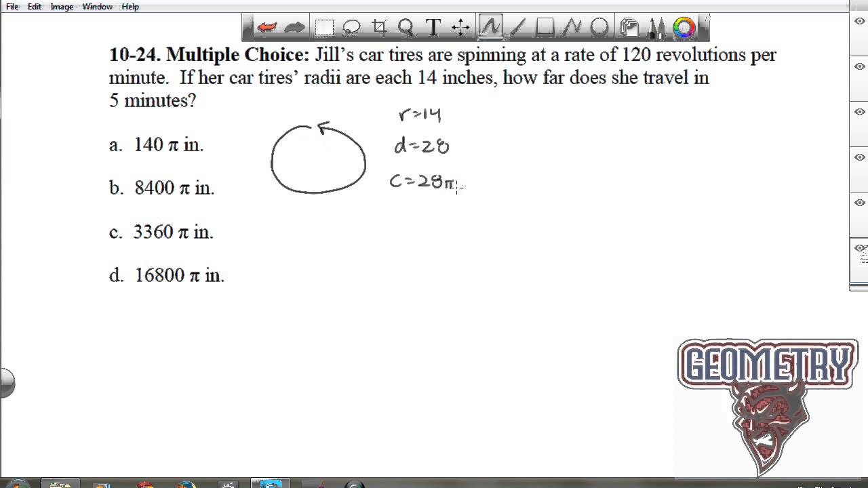Open the Window menu
Screen dimensions: 868x488
click(x=97, y=7)
